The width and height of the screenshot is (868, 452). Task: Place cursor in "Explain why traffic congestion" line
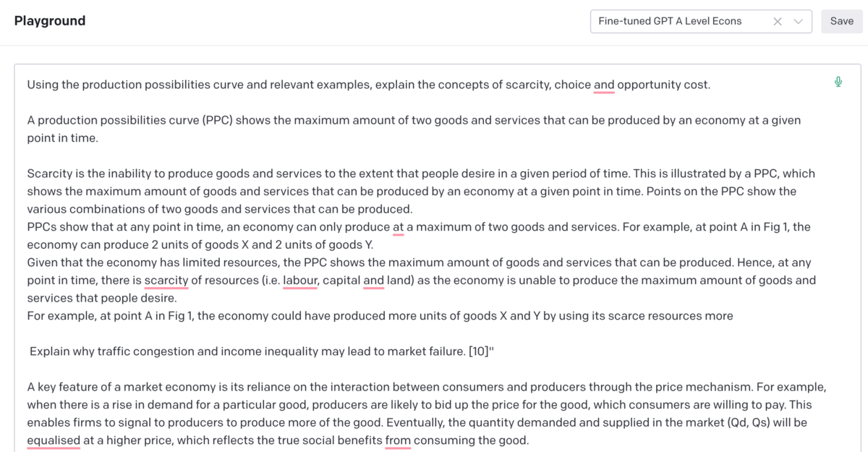click(262, 351)
